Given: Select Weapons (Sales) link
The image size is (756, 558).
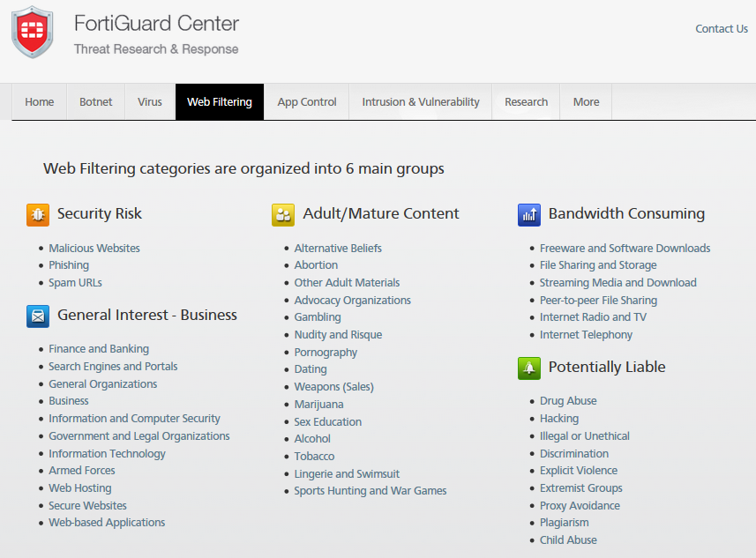Looking at the screenshot, I should (x=333, y=387).
